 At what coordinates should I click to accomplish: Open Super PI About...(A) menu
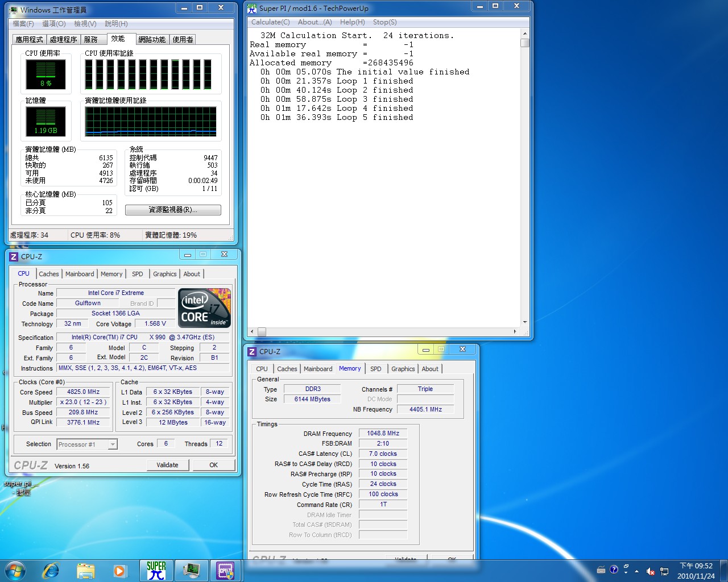(315, 22)
